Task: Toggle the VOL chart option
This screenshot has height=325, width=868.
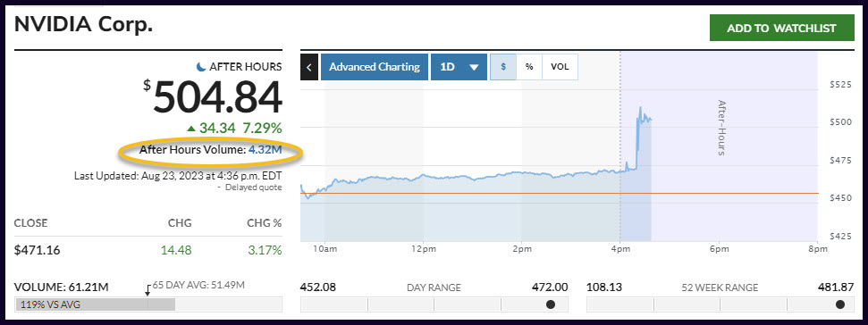Action: 560,67
